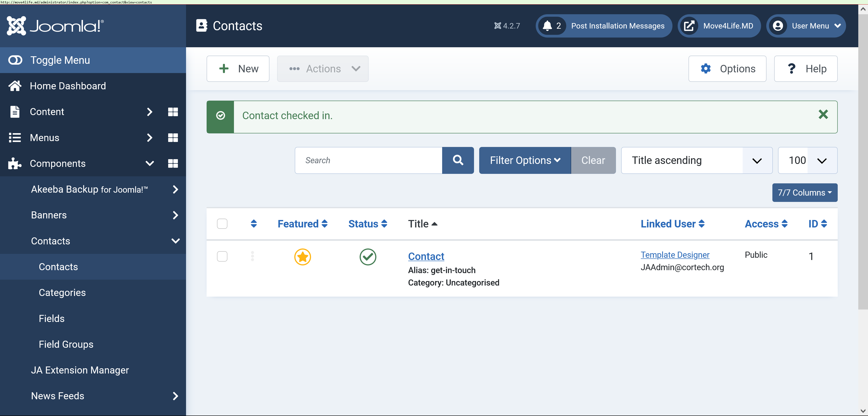Open Categories in the sidebar
The height and width of the screenshot is (416, 868).
click(62, 293)
